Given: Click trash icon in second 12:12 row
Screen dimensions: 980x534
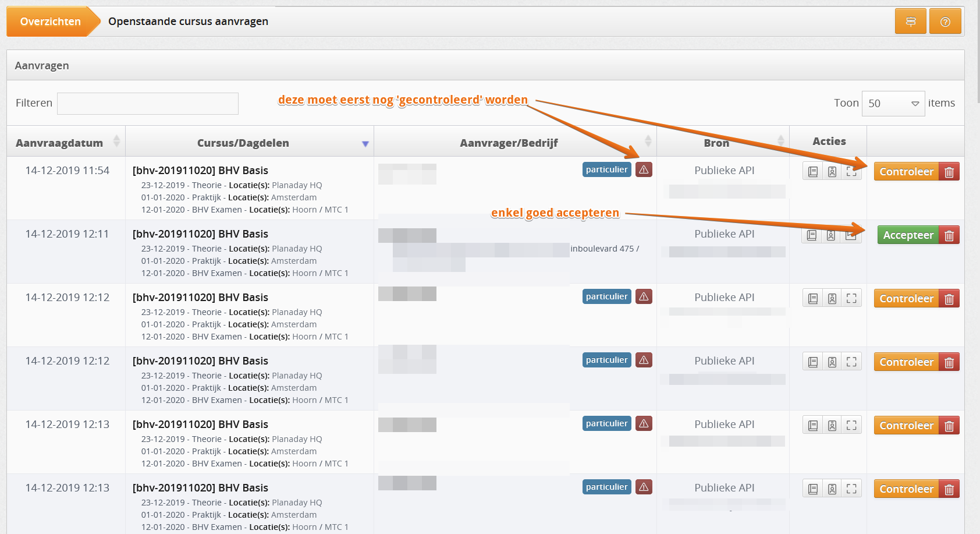Looking at the screenshot, I should tap(949, 362).
